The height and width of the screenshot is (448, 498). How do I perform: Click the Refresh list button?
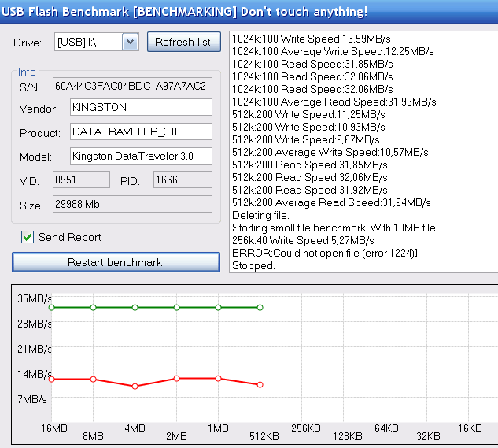183,42
